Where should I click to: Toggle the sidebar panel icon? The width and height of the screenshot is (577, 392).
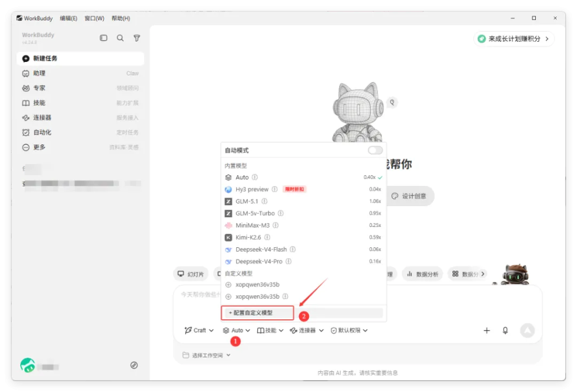point(104,38)
